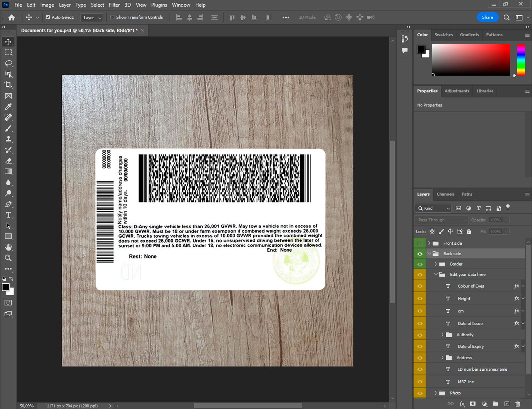The height and width of the screenshot is (409, 532).
Task: Select the Horizontal Type tool
Action: point(9,215)
